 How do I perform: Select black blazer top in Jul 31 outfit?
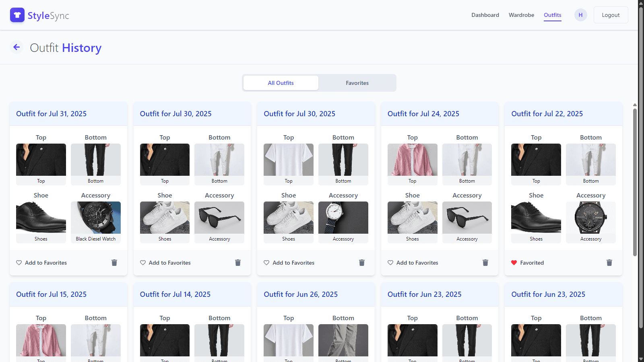click(x=41, y=160)
